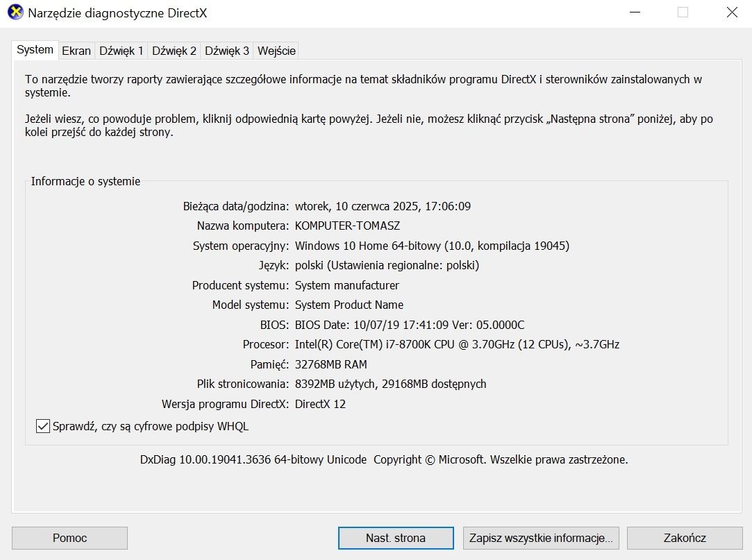This screenshot has height=560, width=752.
Task: Click the Model systemu label
Action: [251, 305]
